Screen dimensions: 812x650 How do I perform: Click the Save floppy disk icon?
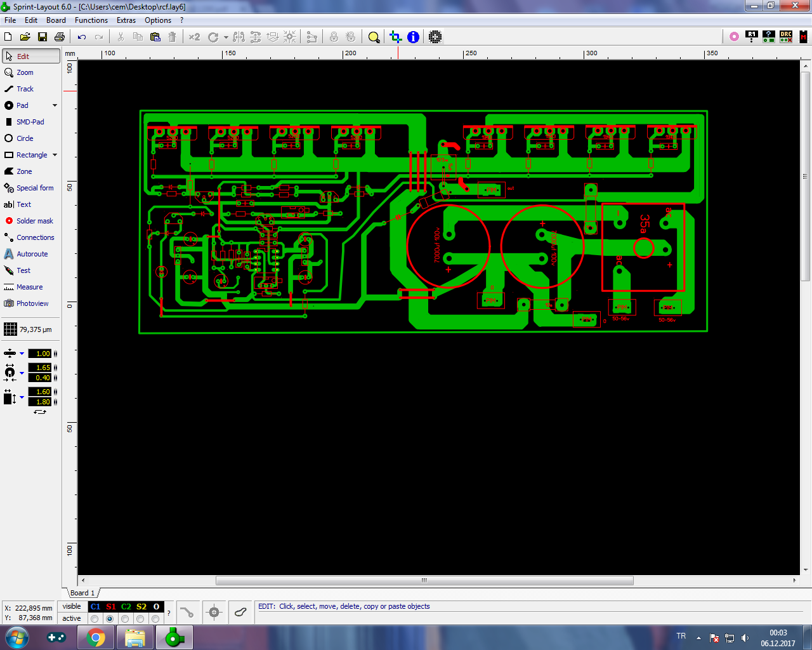coord(43,37)
